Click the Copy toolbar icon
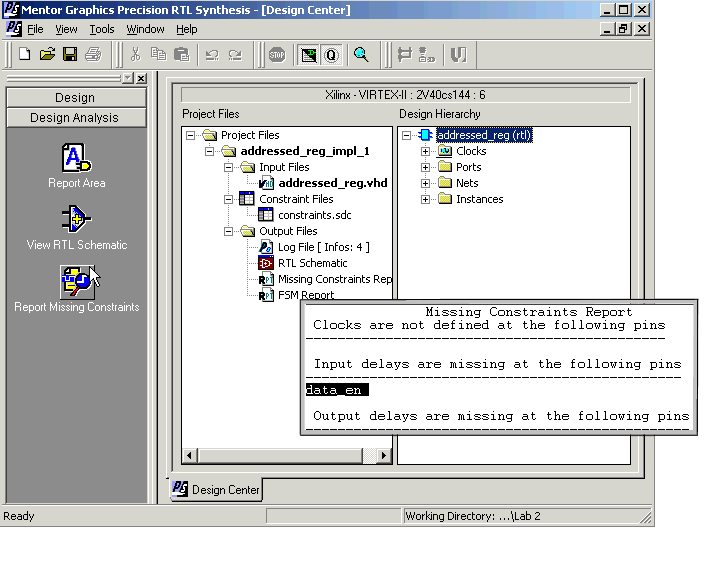705x570 pixels. point(158,54)
